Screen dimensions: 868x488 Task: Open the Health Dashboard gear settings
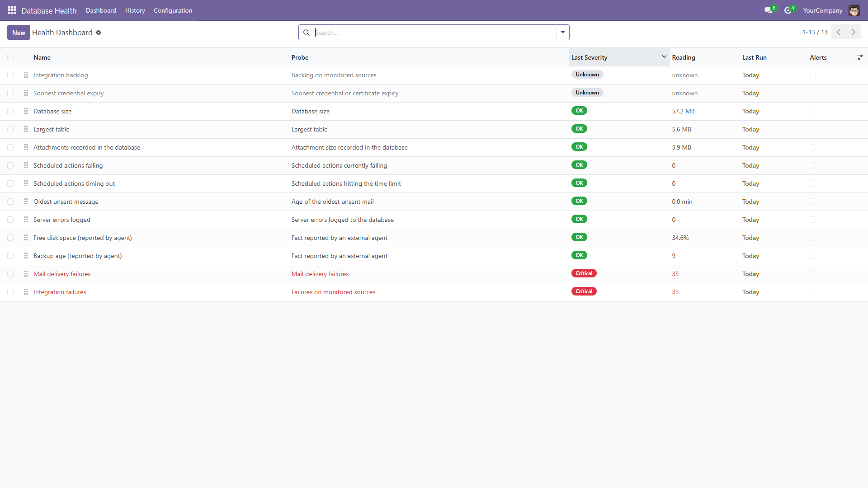[99, 33]
